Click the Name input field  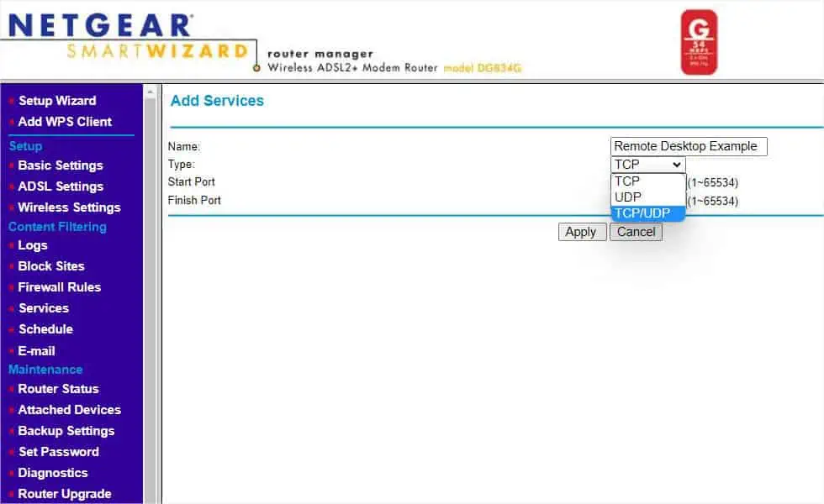pyautogui.click(x=688, y=146)
